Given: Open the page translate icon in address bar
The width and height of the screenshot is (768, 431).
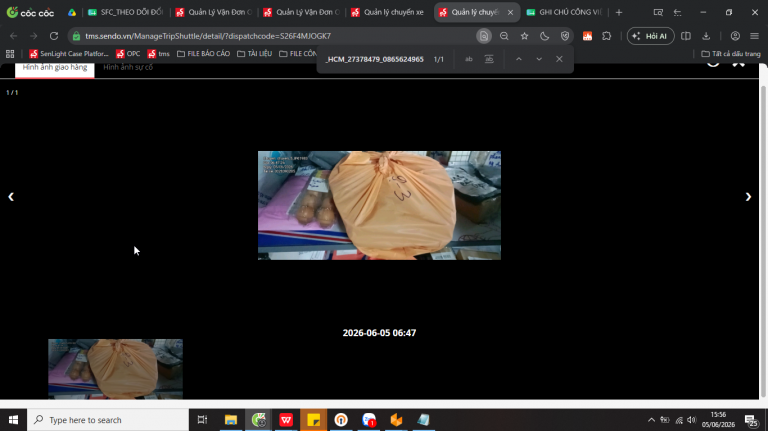Looking at the screenshot, I should pyautogui.click(x=484, y=36).
